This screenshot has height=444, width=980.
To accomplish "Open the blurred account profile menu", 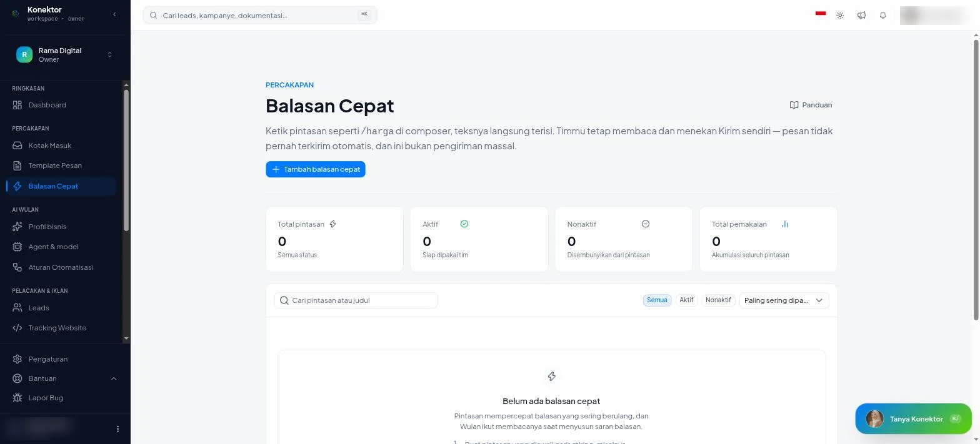I will (x=935, y=15).
